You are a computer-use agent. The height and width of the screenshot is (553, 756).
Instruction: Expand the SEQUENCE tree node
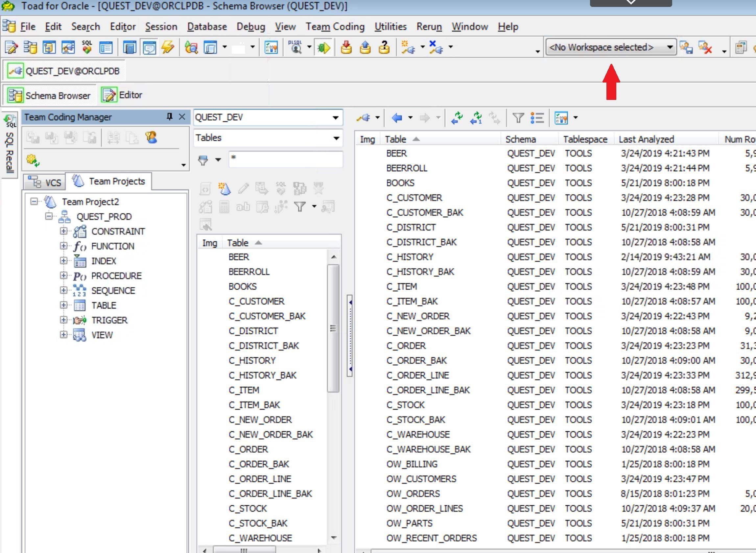63,290
